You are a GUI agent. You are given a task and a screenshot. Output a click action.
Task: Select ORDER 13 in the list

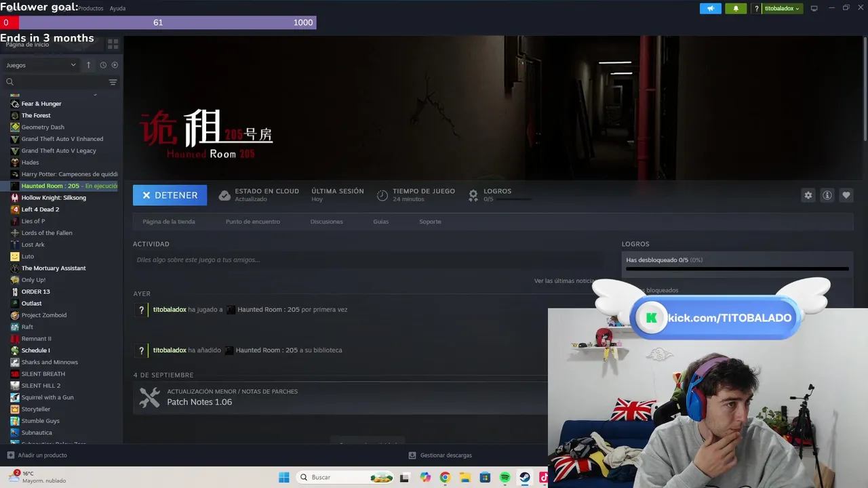pos(35,291)
